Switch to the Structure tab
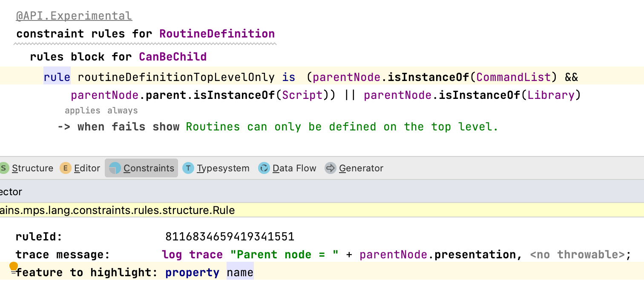 32,168
